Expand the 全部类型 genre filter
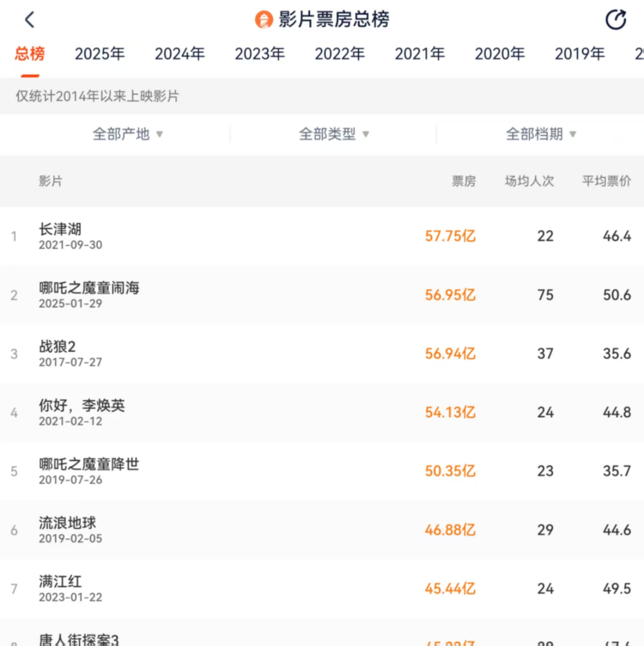This screenshot has height=646, width=644. pos(334,134)
